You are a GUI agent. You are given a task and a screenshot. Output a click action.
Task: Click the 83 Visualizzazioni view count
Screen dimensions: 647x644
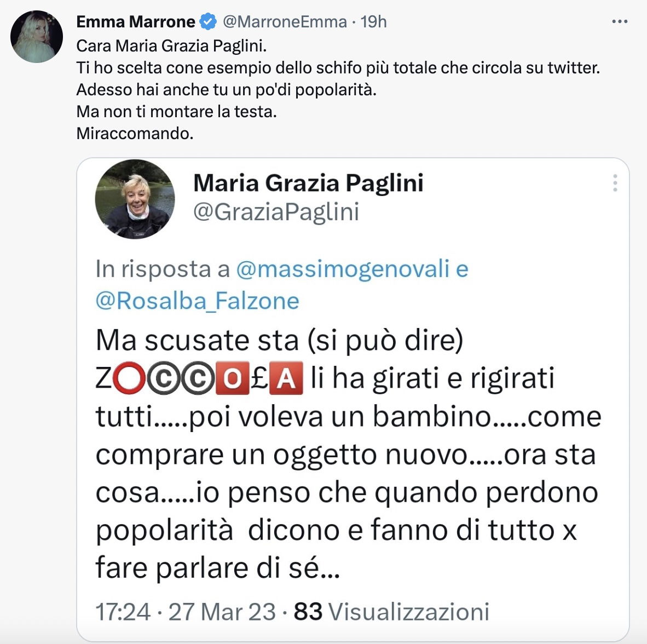(x=391, y=611)
